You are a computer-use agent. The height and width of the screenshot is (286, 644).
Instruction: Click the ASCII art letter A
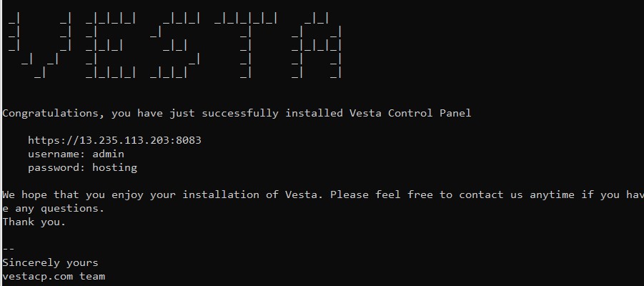coord(316,46)
